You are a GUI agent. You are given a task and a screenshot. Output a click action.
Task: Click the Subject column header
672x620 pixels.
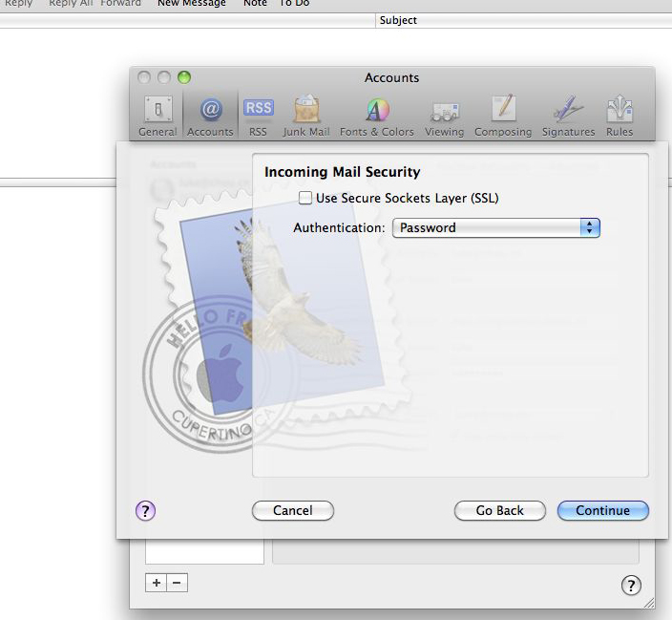pos(523,21)
